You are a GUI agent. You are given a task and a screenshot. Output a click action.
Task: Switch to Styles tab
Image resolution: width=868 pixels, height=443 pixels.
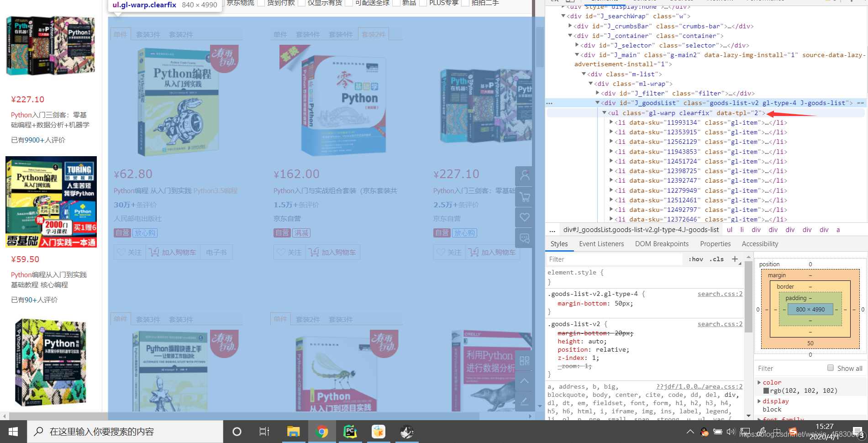[x=559, y=244]
